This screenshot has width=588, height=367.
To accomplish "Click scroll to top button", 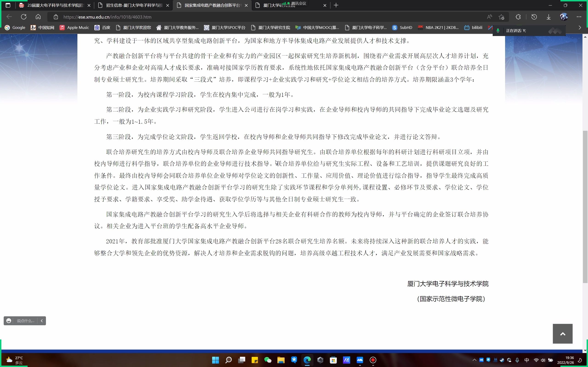I will [563, 334].
